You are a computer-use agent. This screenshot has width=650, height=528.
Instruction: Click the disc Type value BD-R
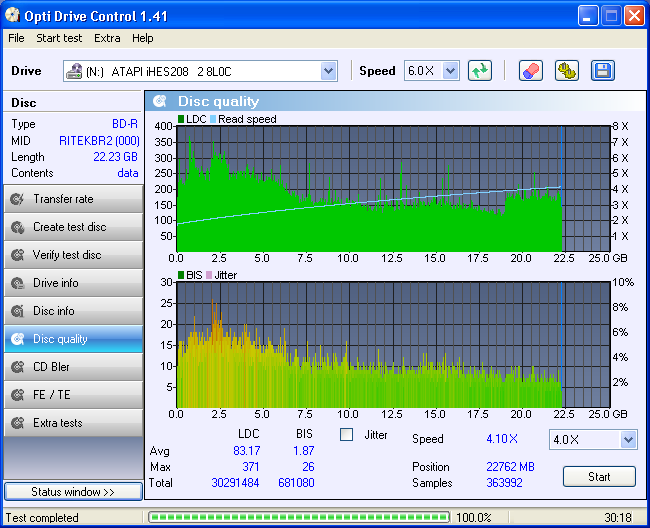point(125,124)
